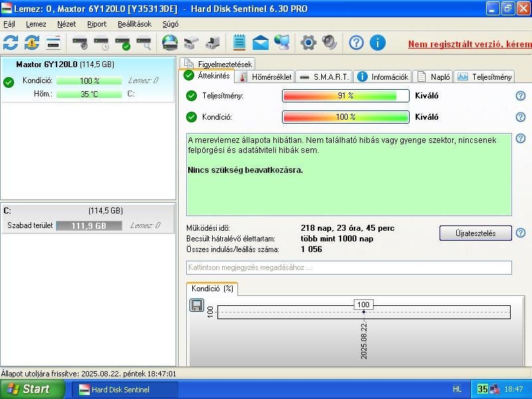
Task: Click the two gray drives toolbar icon
Action: click(x=192, y=43)
